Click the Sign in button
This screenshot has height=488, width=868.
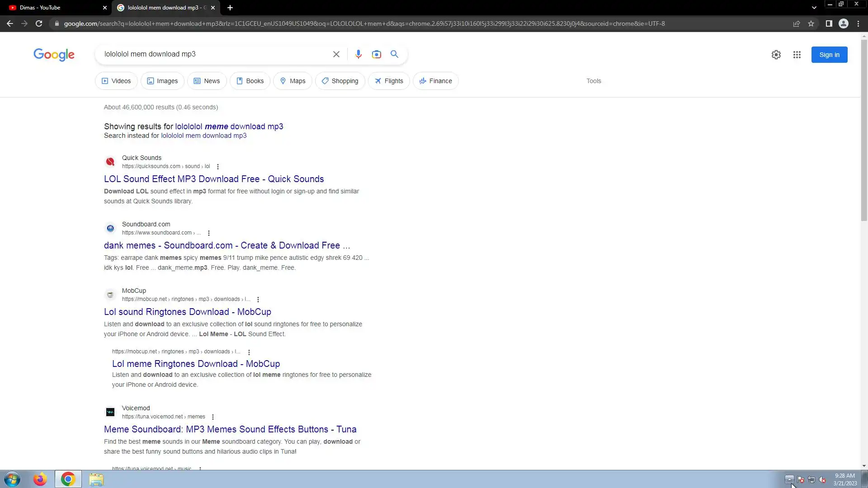click(829, 55)
